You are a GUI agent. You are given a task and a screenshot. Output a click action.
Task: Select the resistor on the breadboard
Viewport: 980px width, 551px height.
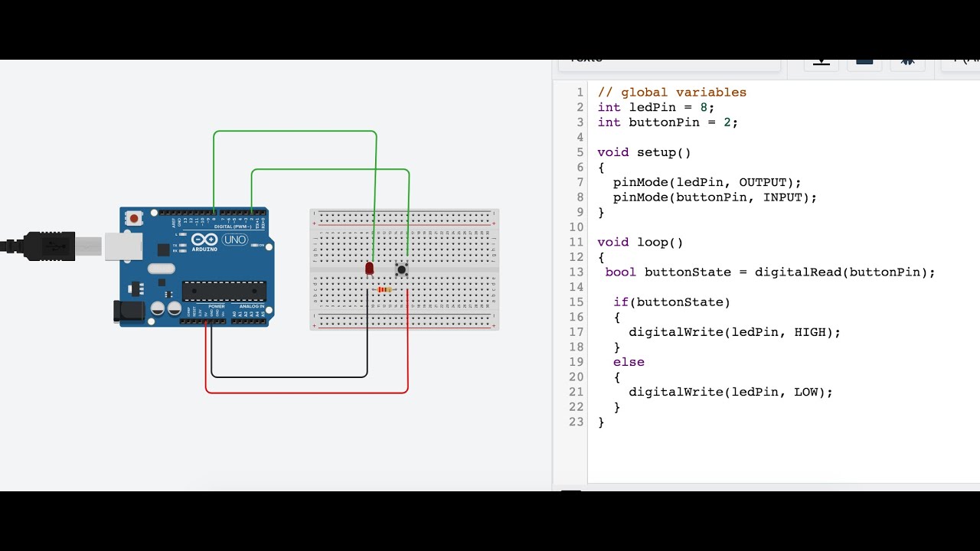pos(385,289)
